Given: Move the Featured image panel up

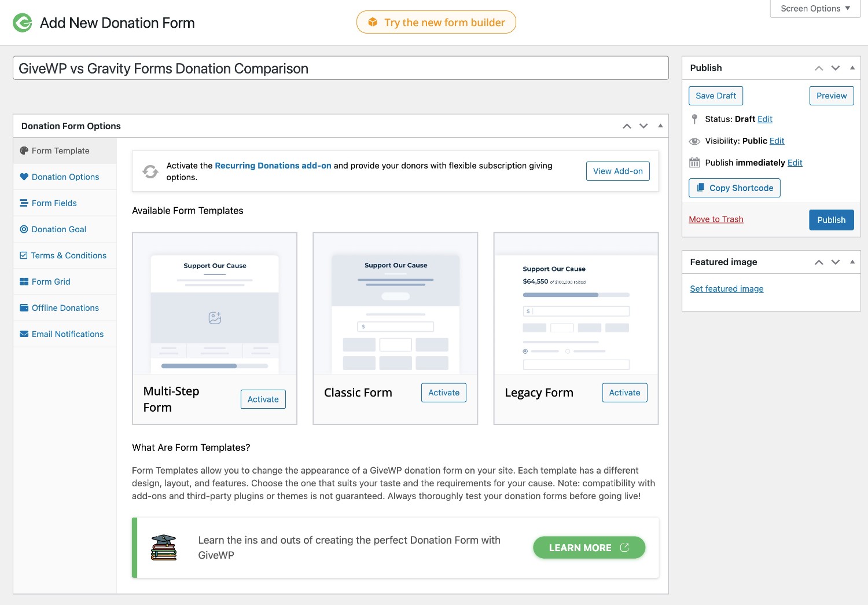Looking at the screenshot, I should (x=819, y=262).
